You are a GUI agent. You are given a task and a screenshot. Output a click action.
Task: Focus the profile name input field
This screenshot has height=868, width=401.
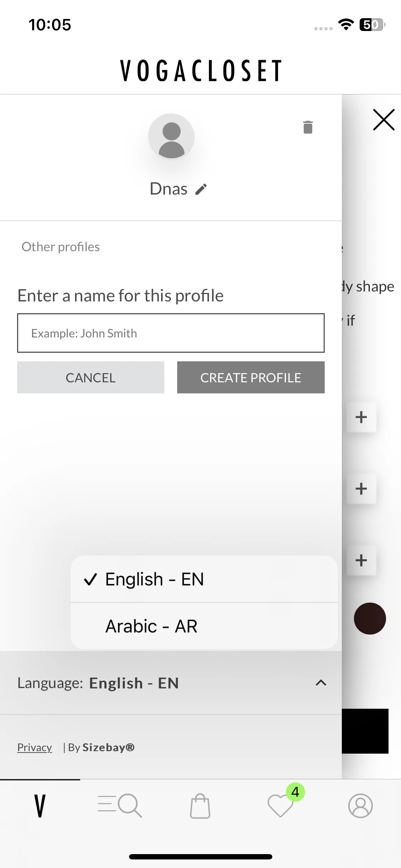pyautogui.click(x=171, y=333)
